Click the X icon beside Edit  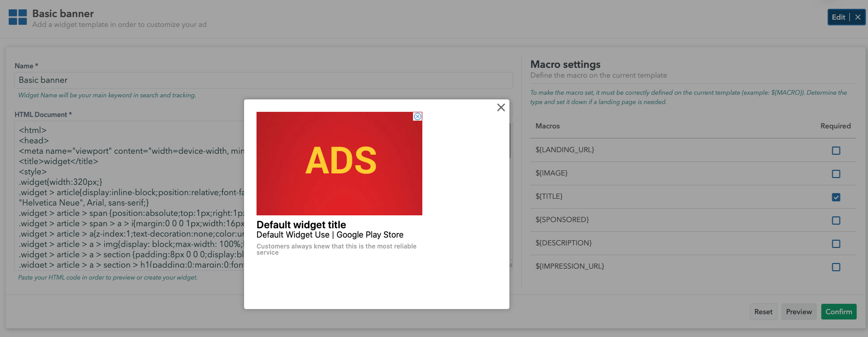[x=858, y=17]
